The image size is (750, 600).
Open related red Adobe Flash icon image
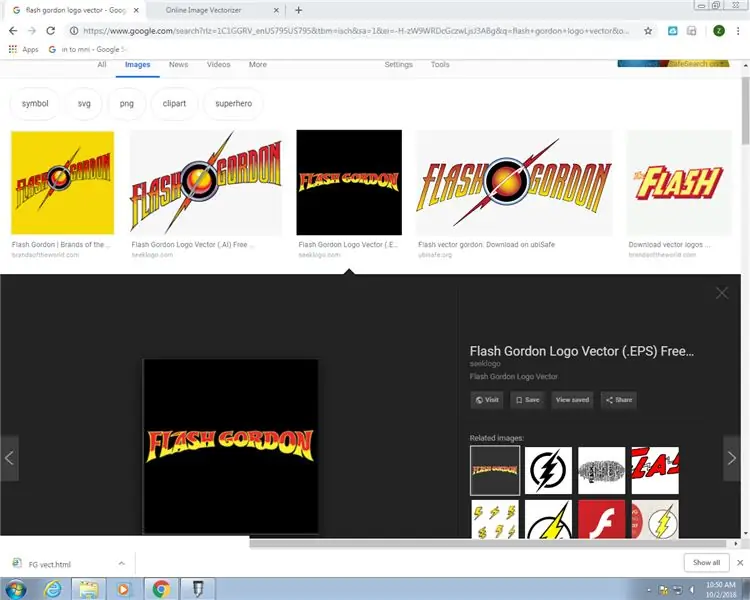click(x=602, y=519)
